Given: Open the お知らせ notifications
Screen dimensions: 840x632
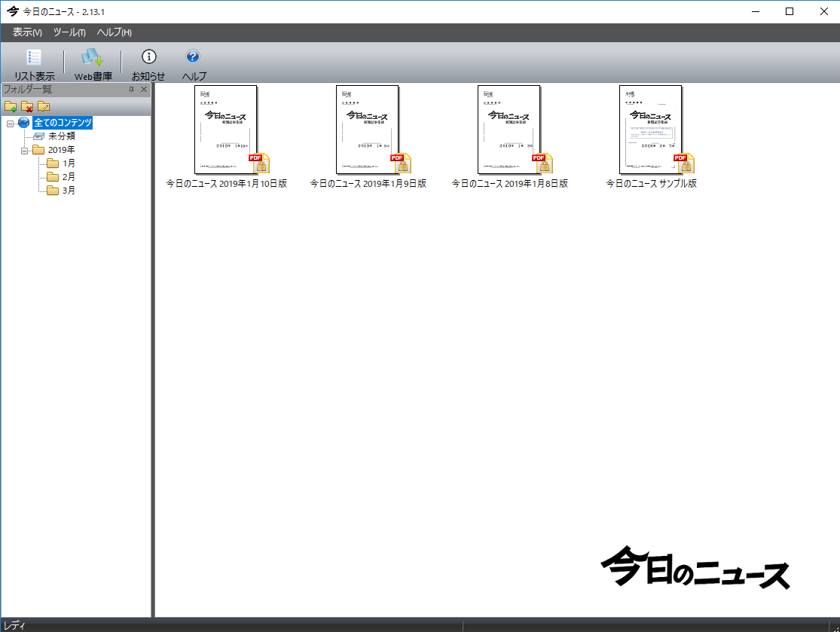Looking at the screenshot, I should tap(148, 64).
